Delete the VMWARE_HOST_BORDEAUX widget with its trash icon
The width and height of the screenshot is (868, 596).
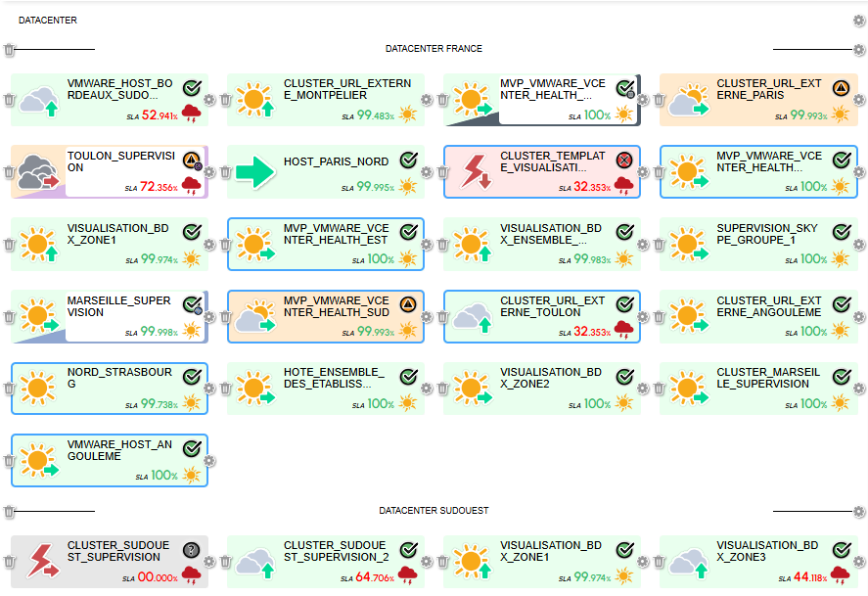(x=9, y=100)
